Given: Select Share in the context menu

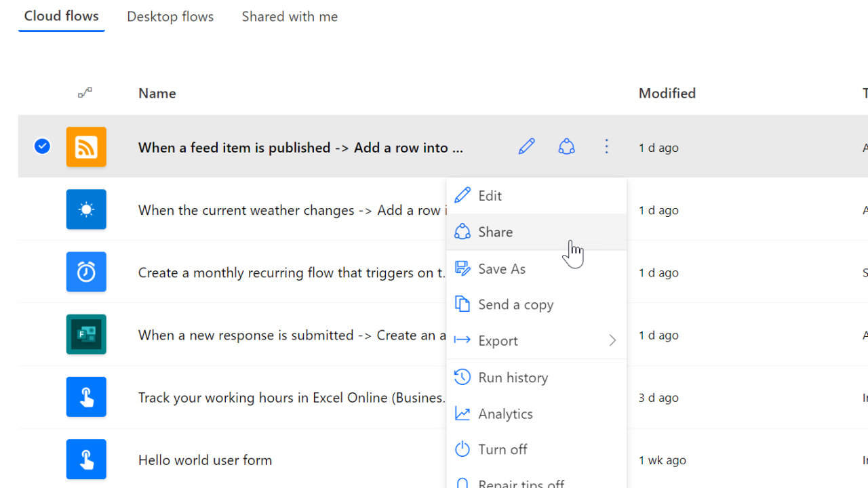Looking at the screenshot, I should click(x=495, y=232).
